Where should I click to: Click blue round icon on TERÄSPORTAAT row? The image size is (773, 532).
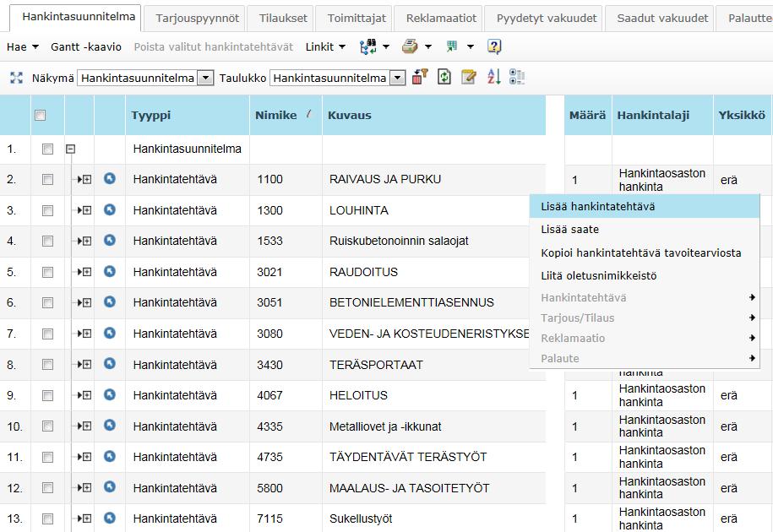coord(110,364)
